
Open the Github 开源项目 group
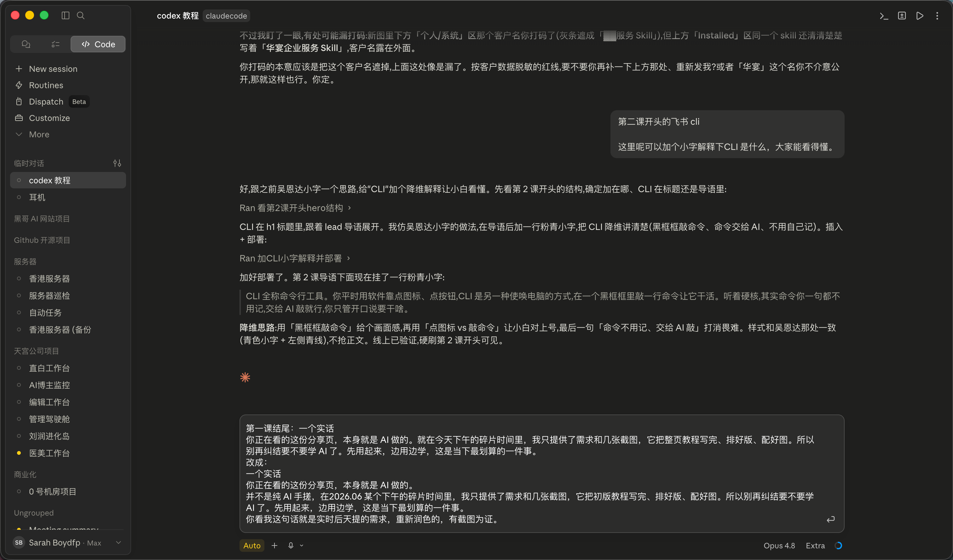pyautogui.click(x=42, y=240)
